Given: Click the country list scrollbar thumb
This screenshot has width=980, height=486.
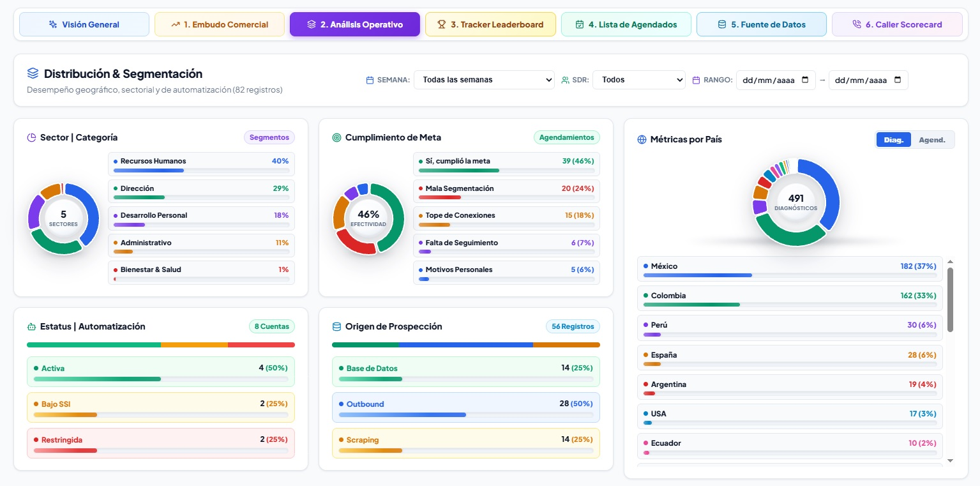Looking at the screenshot, I should coord(950,300).
